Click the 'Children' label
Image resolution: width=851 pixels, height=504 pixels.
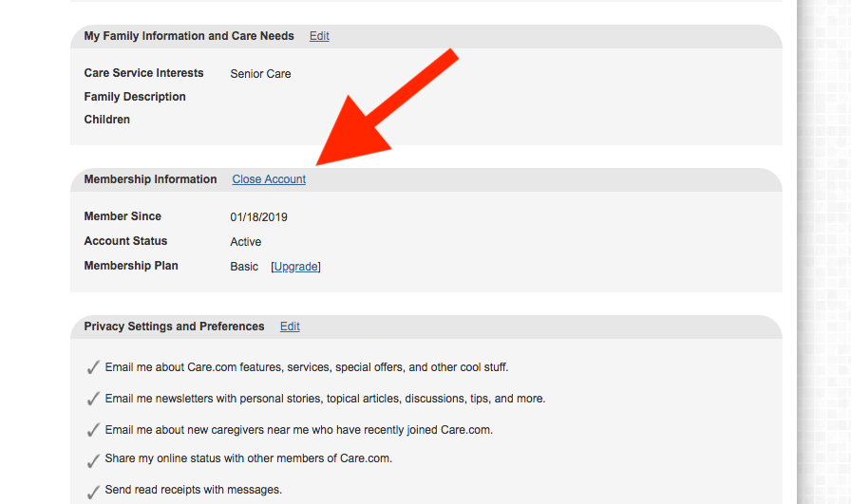(107, 120)
